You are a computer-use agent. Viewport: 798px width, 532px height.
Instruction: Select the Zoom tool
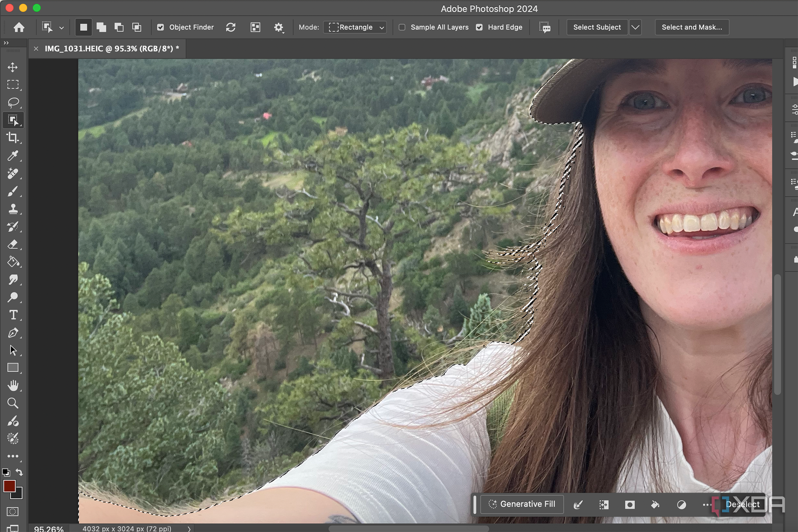pyautogui.click(x=13, y=403)
